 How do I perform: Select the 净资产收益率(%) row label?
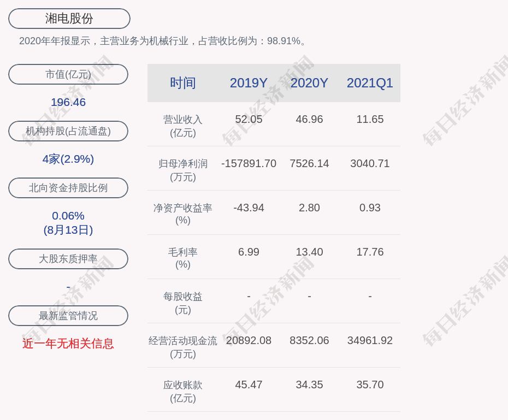point(183,214)
